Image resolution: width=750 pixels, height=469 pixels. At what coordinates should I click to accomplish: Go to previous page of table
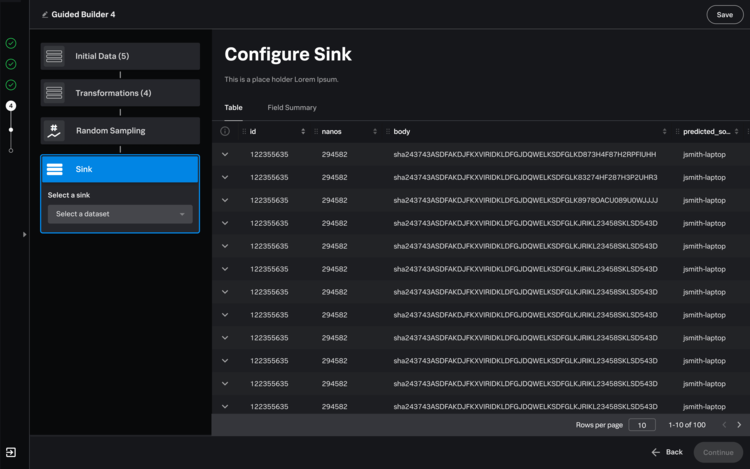pyautogui.click(x=724, y=425)
